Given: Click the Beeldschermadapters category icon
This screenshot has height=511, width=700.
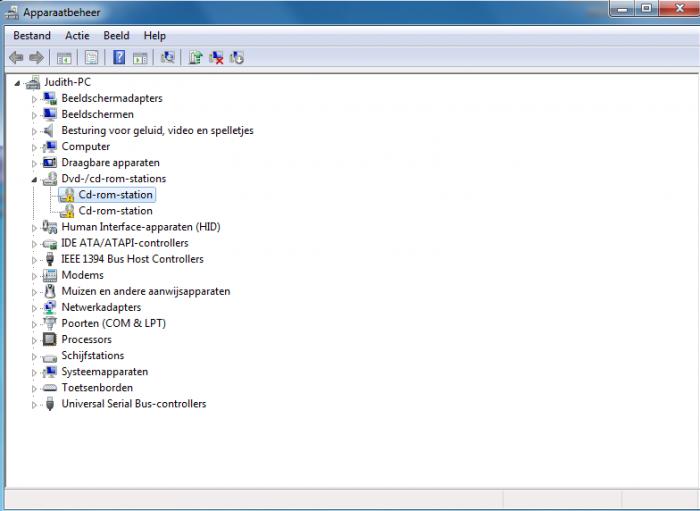Looking at the screenshot, I should pyautogui.click(x=50, y=98).
